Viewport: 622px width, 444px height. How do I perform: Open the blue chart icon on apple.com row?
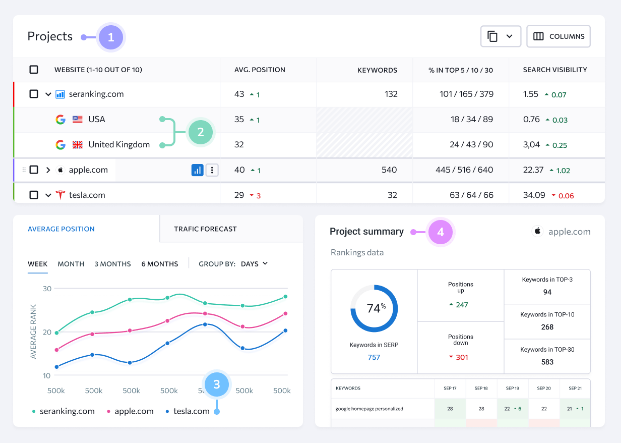[x=197, y=170]
